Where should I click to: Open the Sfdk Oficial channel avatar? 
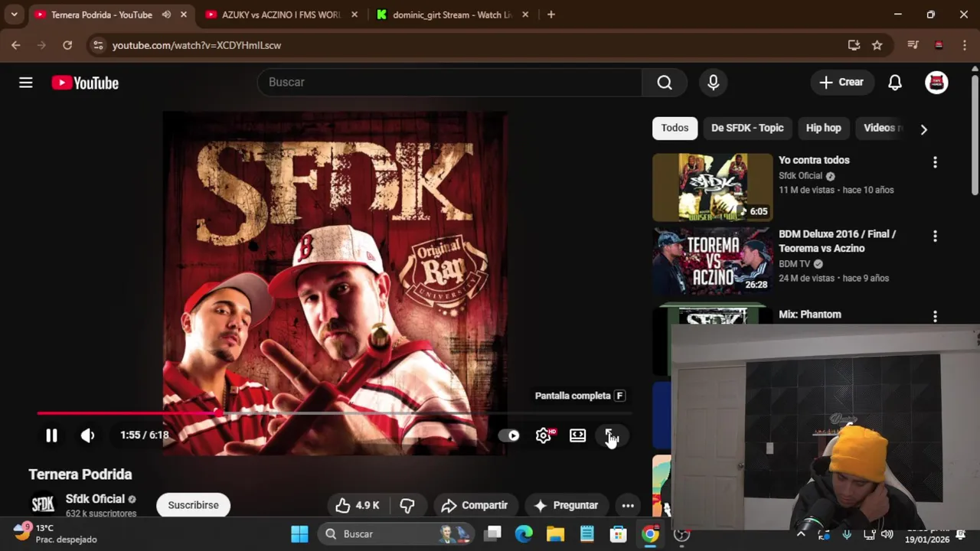pyautogui.click(x=43, y=505)
